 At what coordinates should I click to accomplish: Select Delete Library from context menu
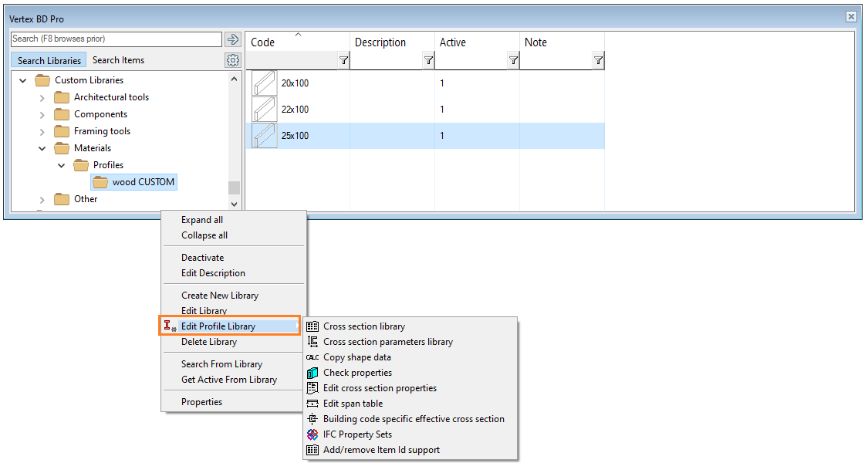pyautogui.click(x=209, y=342)
